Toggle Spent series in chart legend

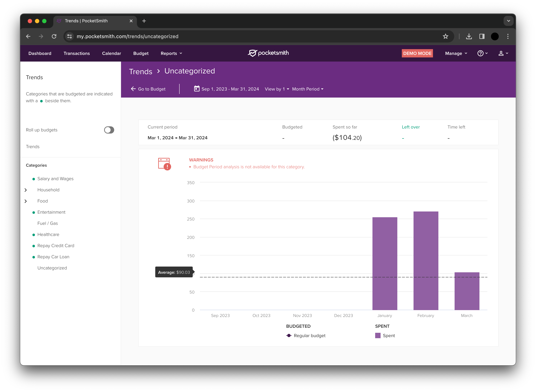pyautogui.click(x=385, y=335)
